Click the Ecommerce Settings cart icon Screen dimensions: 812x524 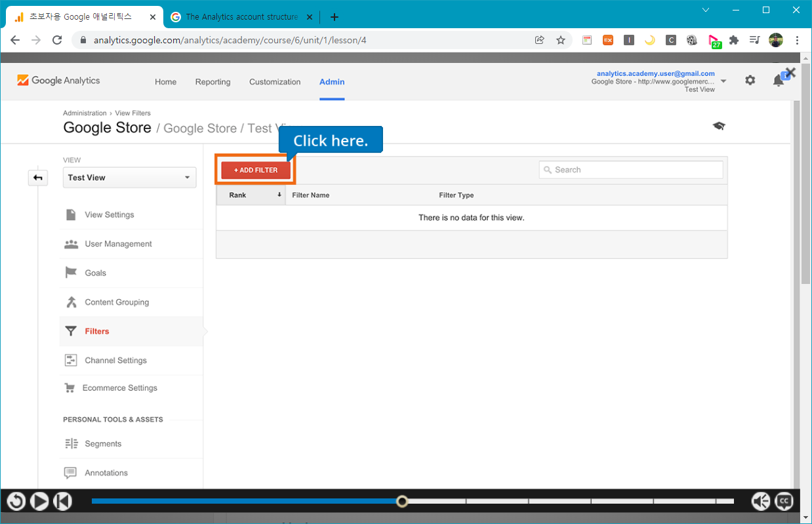(x=70, y=388)
